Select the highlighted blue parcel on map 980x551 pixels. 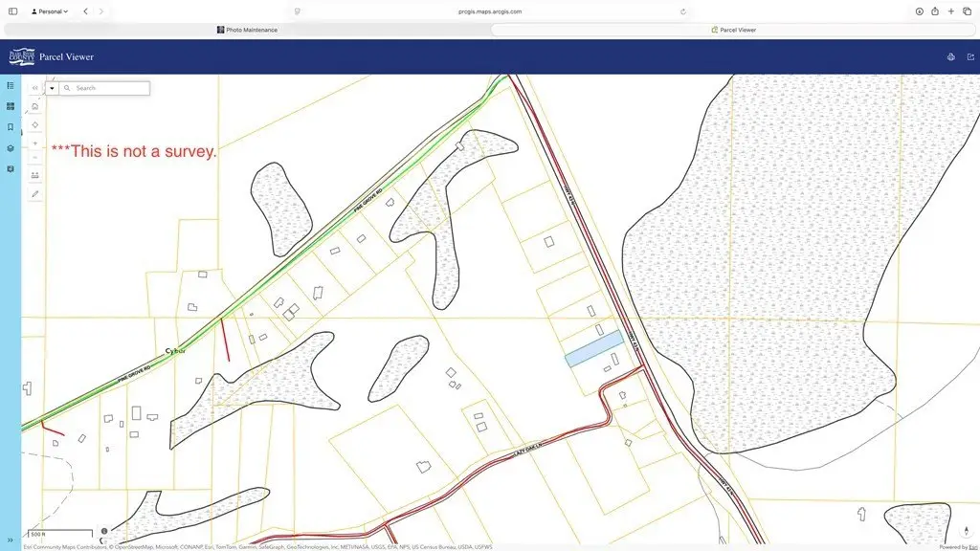[x=593, y=349]
